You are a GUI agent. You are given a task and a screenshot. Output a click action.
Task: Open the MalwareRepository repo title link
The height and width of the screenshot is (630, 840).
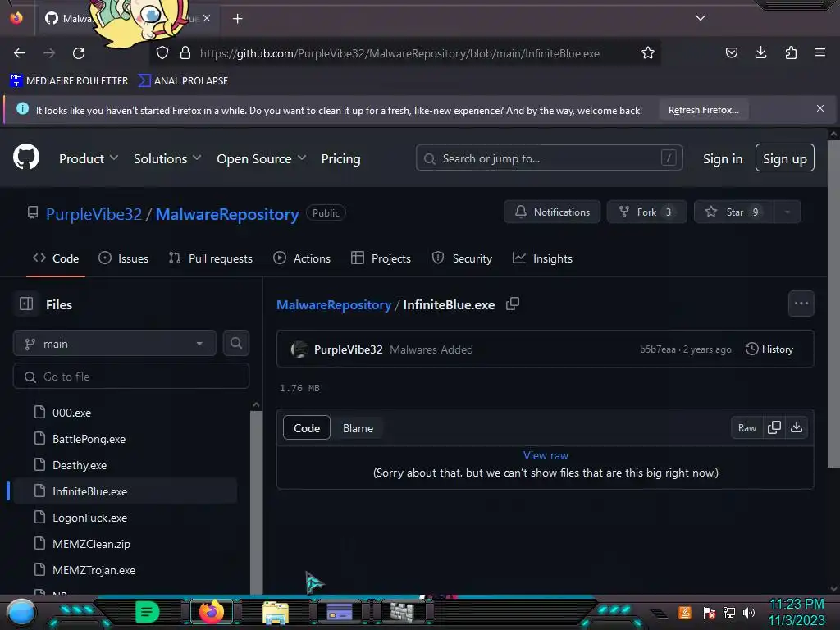click(x=227, y=214)
